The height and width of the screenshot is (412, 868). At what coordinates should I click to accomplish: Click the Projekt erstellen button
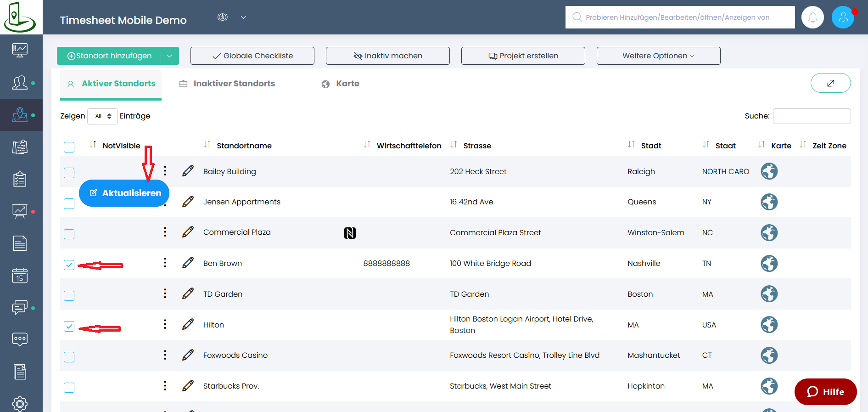click(x=523, y=56)
